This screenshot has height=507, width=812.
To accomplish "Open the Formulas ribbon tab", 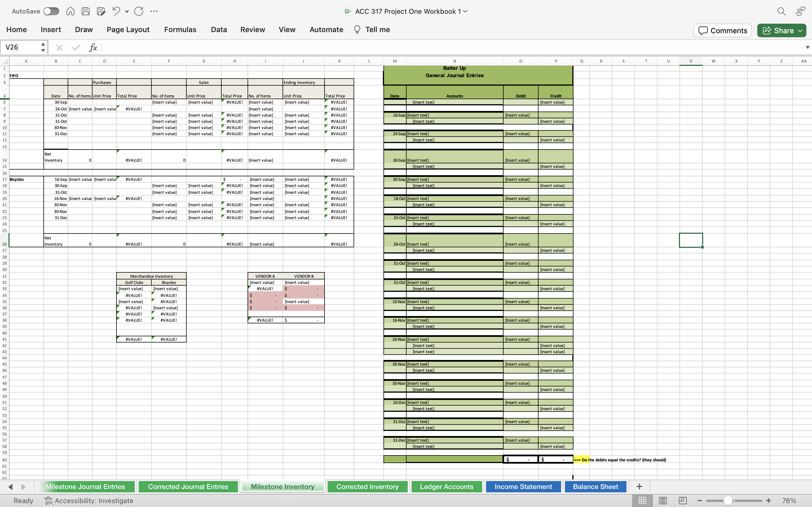I will pos(180,30).
